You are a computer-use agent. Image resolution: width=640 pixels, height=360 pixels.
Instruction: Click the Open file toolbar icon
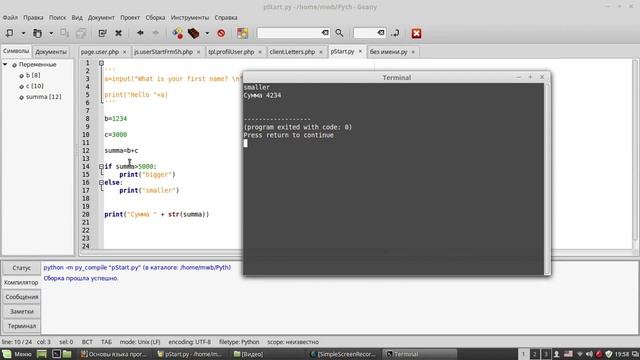[37, 33]
